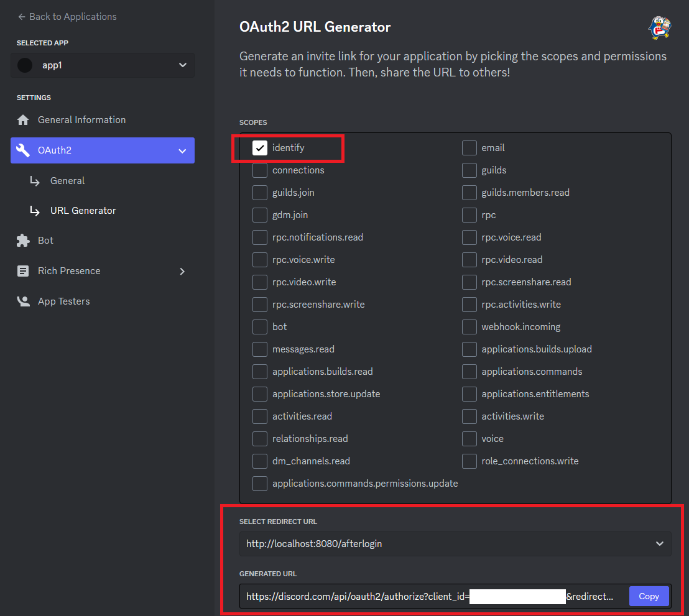Expand the Rich Presence submenu chevron
The image size is (689, 616).
tap(182, 270)
